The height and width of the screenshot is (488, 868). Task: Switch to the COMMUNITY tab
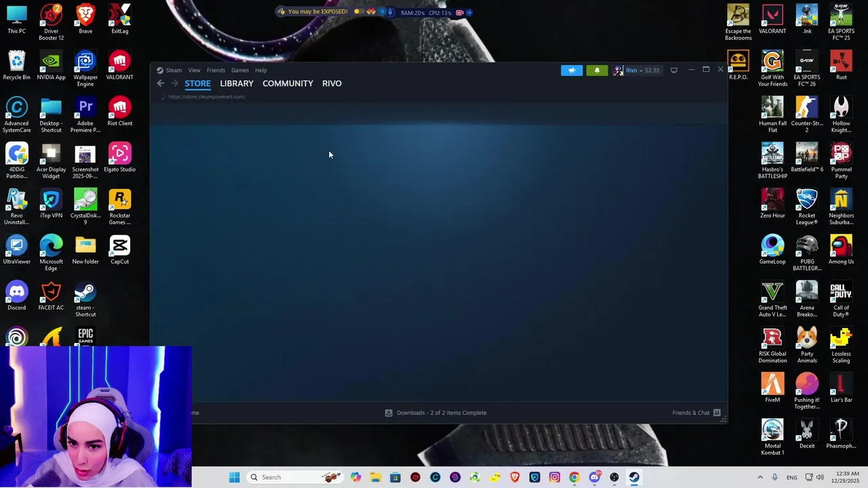tap(288, 83)
